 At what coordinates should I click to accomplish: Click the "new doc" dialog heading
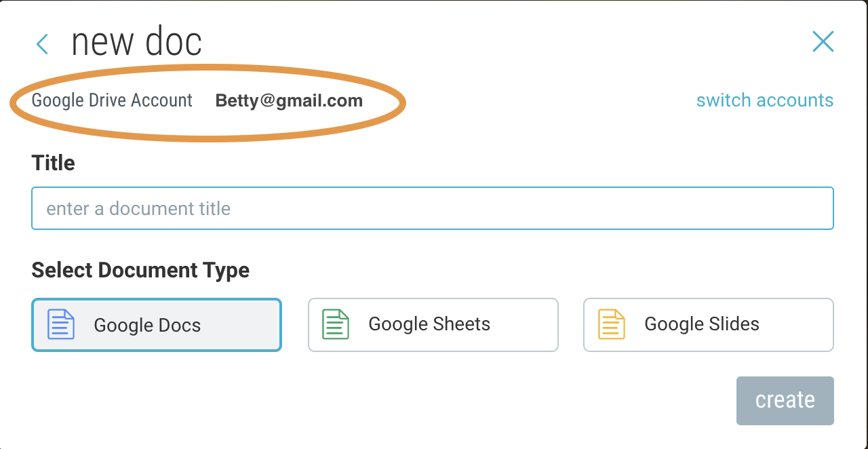136,42
